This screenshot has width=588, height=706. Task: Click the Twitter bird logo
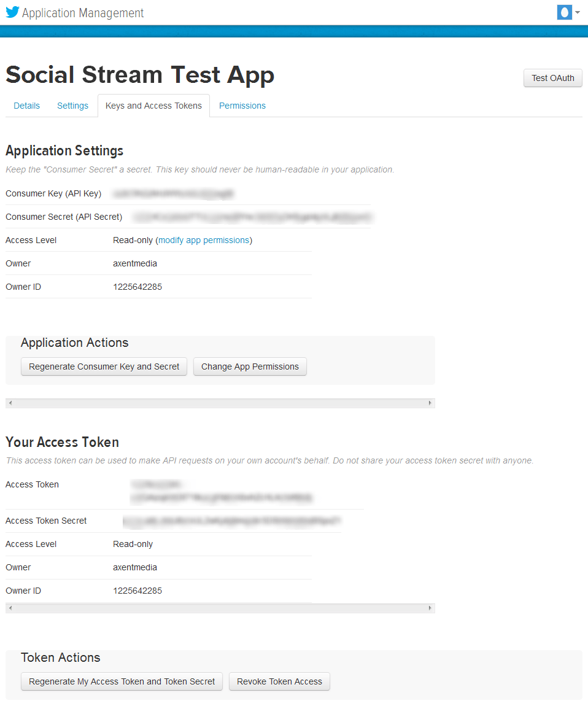tap(13, 12)
